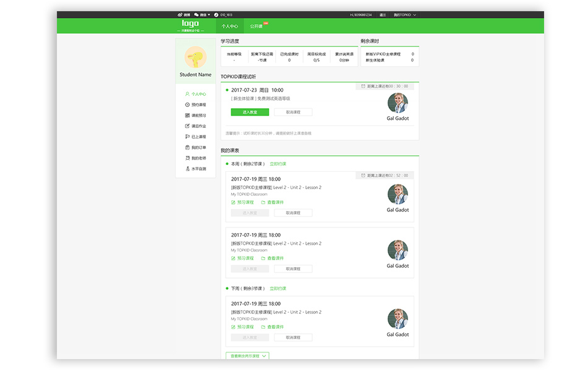Viewport: 588px width, 390px height.
Task: Switch to the 个人中心 header tab
Action: tap(229, 26)
